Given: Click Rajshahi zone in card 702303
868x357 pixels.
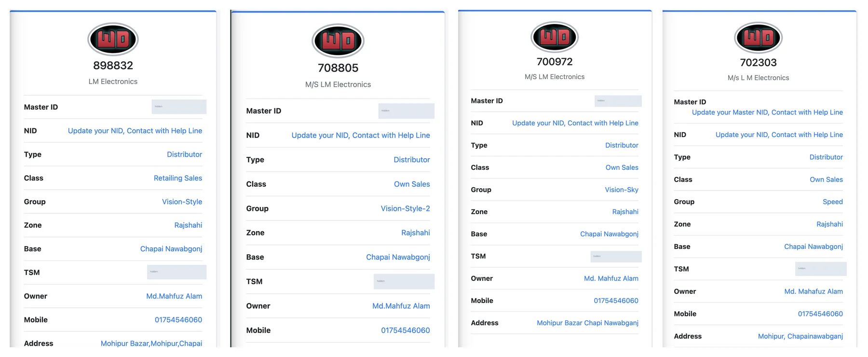Looking at the screenshot, I should coord(830,224).
